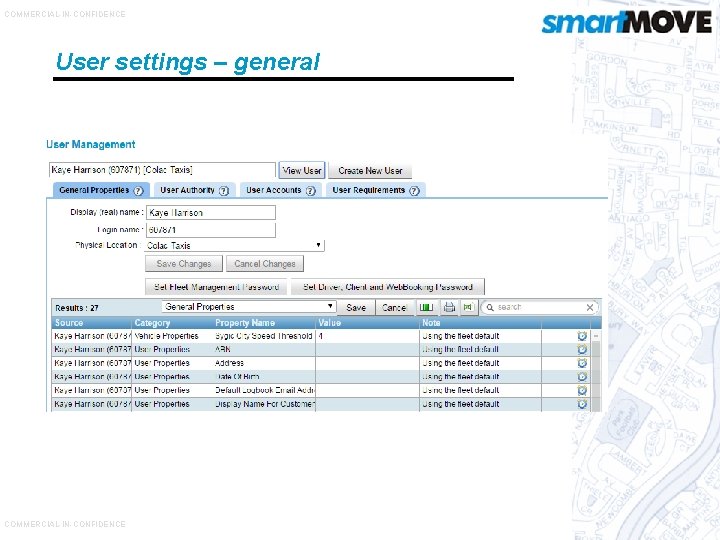Click the Source column header
Image resolution: width=720 pixels, height=540 pixels.
click(91, 323)
